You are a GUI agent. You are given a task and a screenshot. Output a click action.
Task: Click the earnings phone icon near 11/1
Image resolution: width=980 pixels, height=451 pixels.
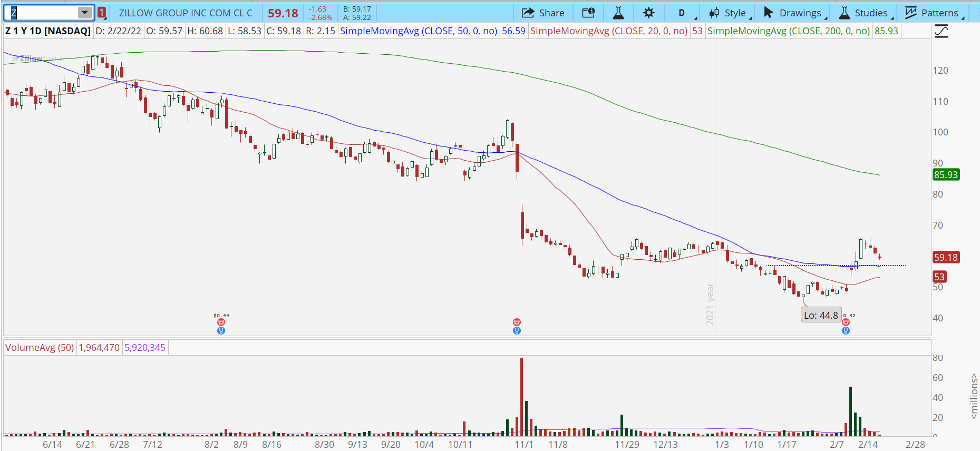click(517, 322)
